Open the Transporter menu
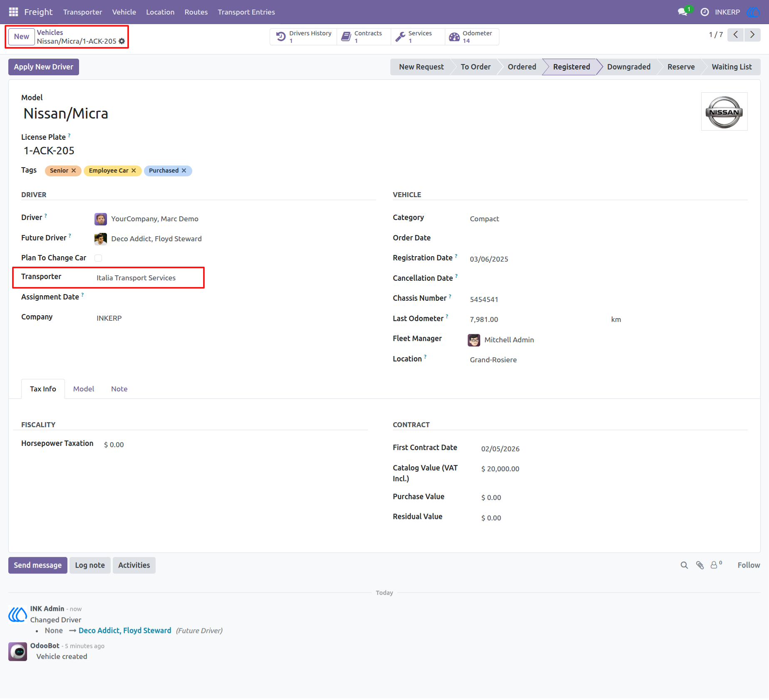This screenshot has width=769, height=700. tap(82, 12)
